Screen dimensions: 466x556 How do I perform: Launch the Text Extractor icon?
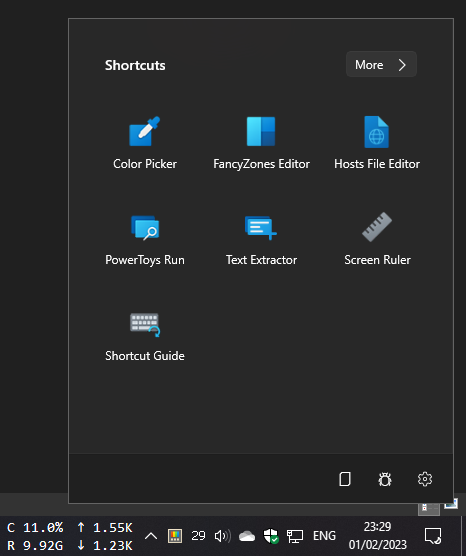click(261, 228)
